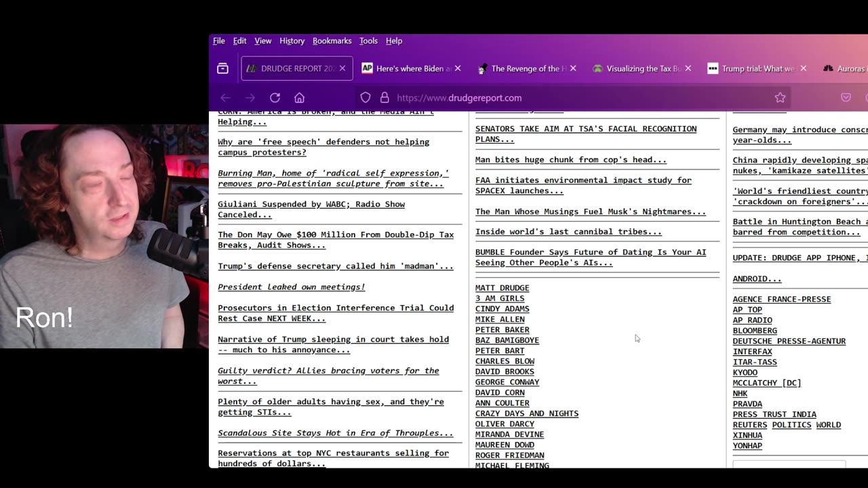Open 'Reservations at top NYC restaurants' link
This screenshot has height=488, width=868.
[x=333, y=458]
